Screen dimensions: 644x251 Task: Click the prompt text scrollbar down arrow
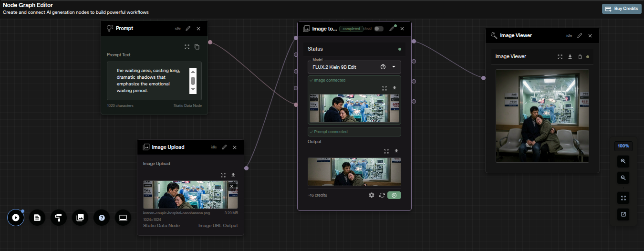[x=193, y=90]
